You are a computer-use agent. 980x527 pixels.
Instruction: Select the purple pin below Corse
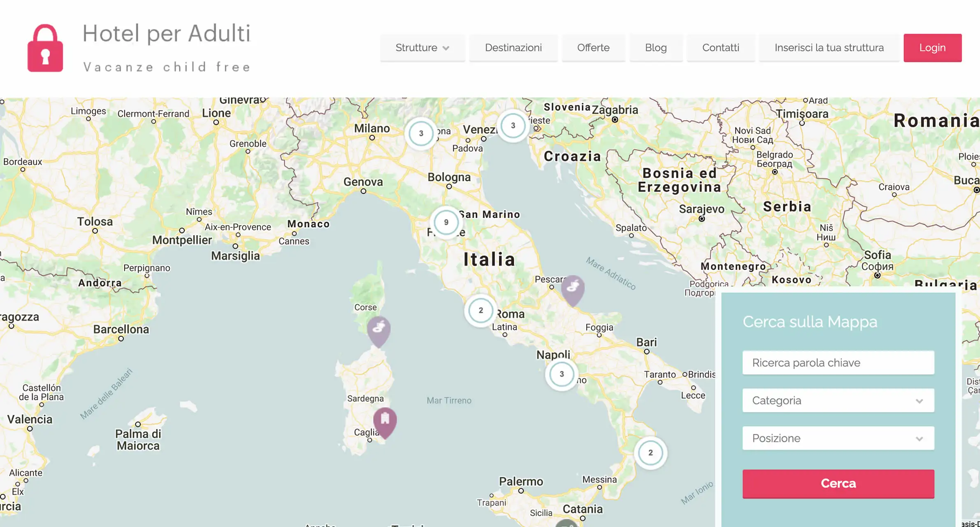tap(379, 331)
